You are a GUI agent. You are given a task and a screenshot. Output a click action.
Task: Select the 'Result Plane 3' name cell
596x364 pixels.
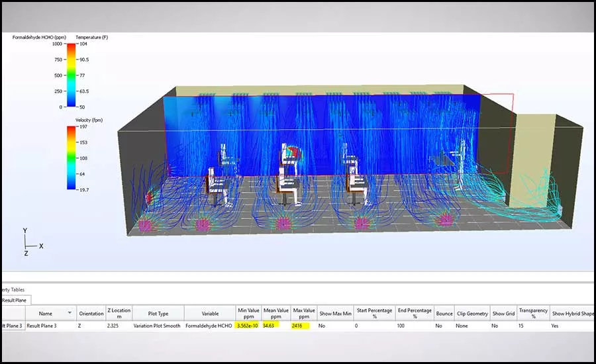[51, 326]
